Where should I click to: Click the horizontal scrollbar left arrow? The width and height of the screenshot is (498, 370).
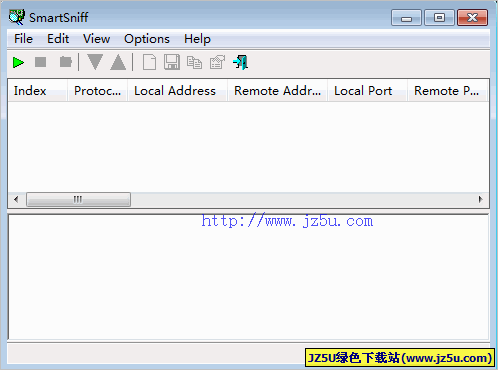(x=16, y=199)
